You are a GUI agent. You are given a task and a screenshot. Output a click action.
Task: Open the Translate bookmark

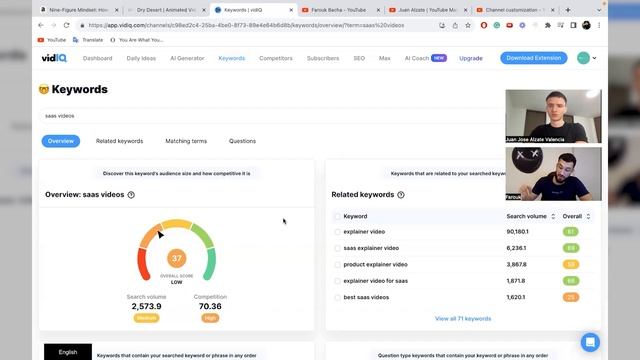click(88, 40)
